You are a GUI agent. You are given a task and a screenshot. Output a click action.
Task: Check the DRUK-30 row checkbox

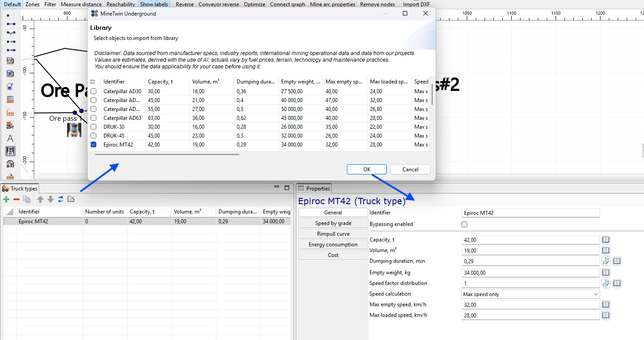[x=93, y=127]
